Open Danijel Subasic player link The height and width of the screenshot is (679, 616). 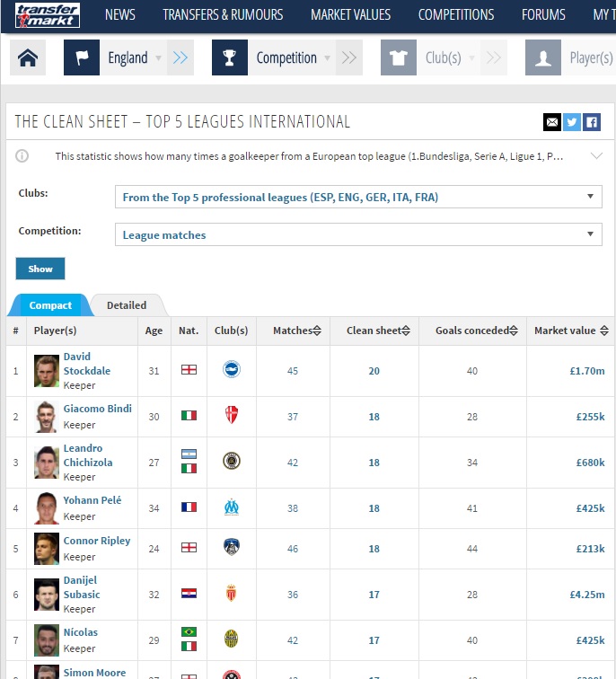tap(82, 587)
